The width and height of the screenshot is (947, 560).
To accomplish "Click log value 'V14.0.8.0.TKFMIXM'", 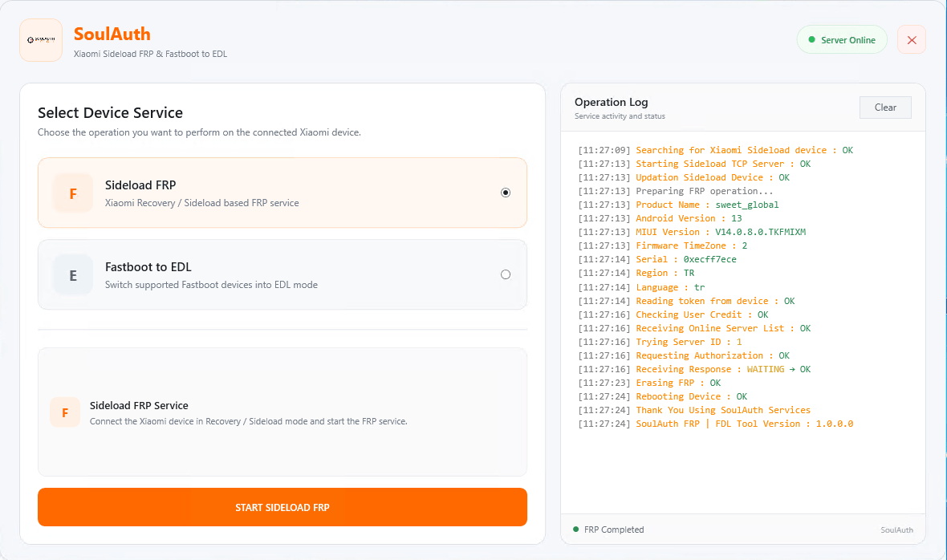I will pos(760,232).
